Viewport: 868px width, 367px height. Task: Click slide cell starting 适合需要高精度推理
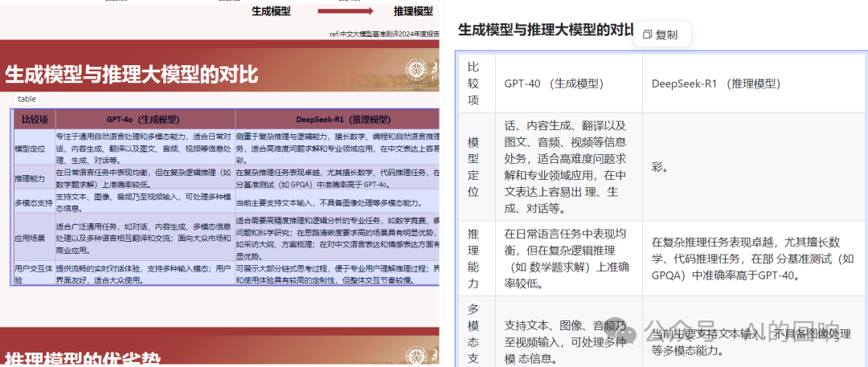[338, 238]
